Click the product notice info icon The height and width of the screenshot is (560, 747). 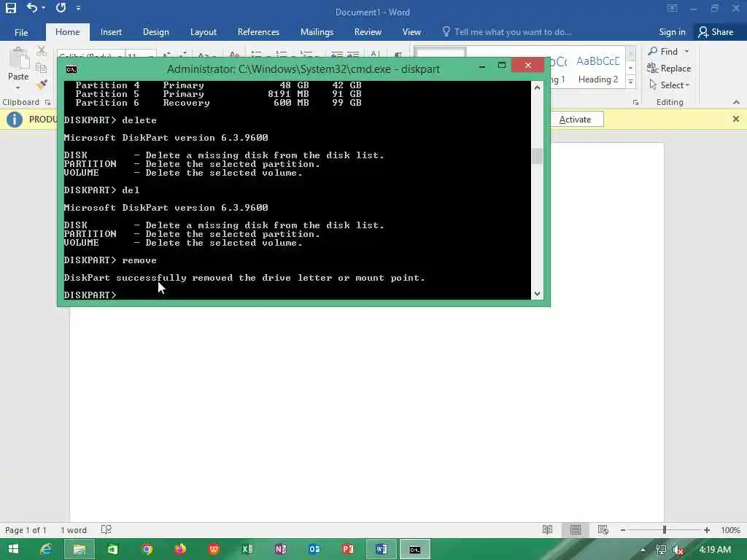click(x=15, y=120)
